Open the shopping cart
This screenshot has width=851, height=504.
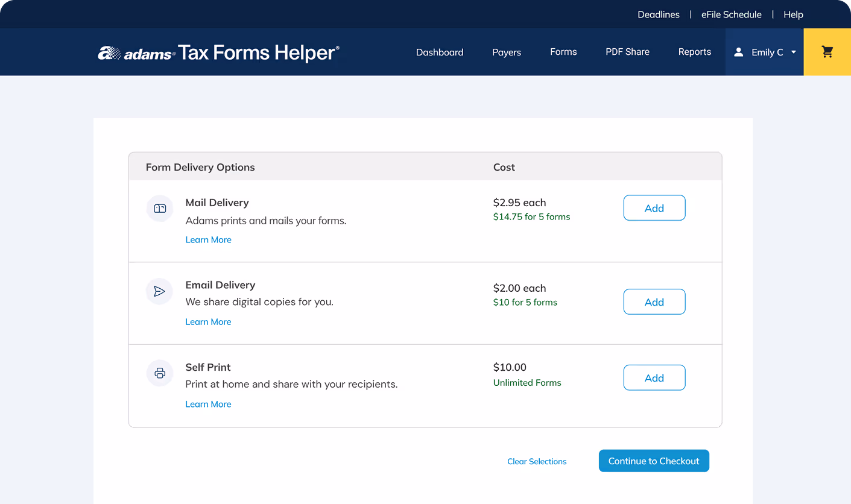pyautogui.click(x=827, y=52)
